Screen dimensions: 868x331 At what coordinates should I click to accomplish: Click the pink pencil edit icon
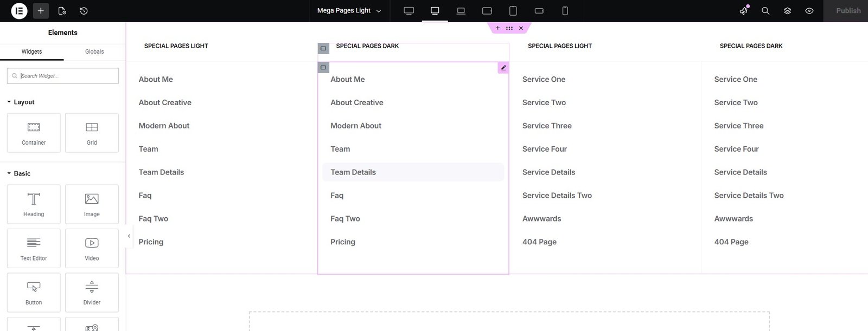coord(503,68)
